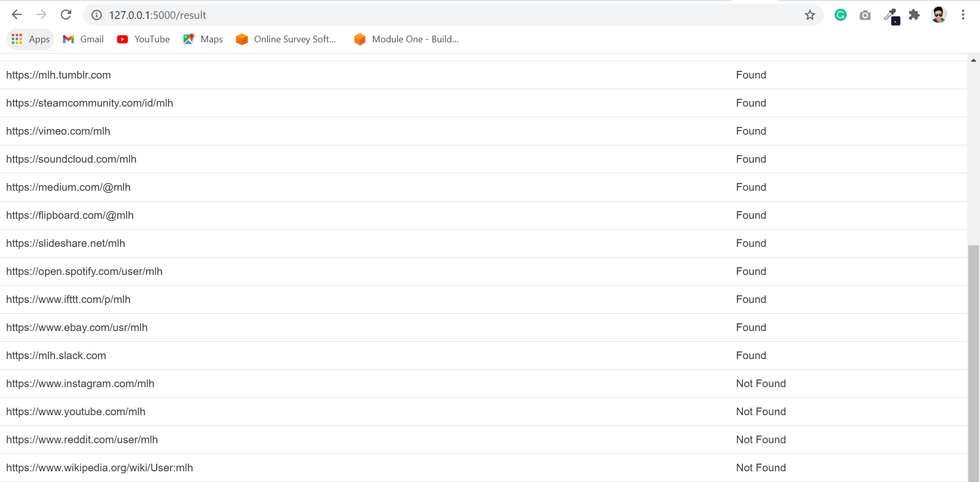The image size is (980, 482).
Task: Click the Not Found status for instagram
Action: tap(761, 384)
